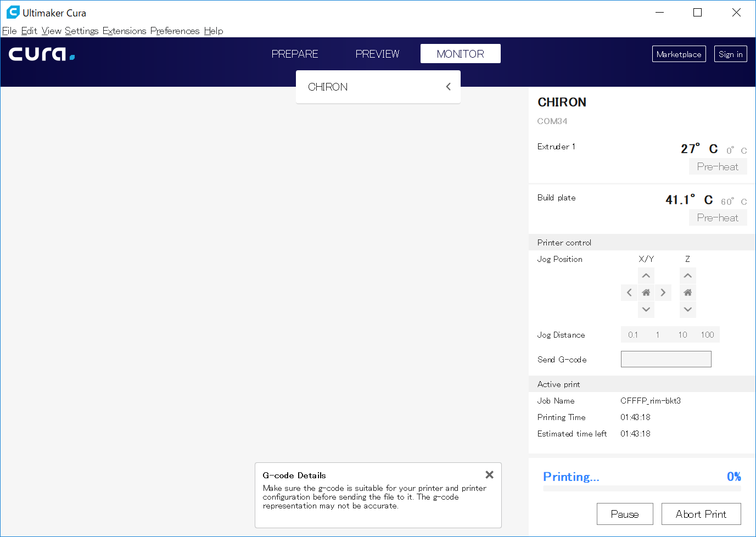Pause the active print
Viewport: 756px width, 537px height.
point(625,514)
